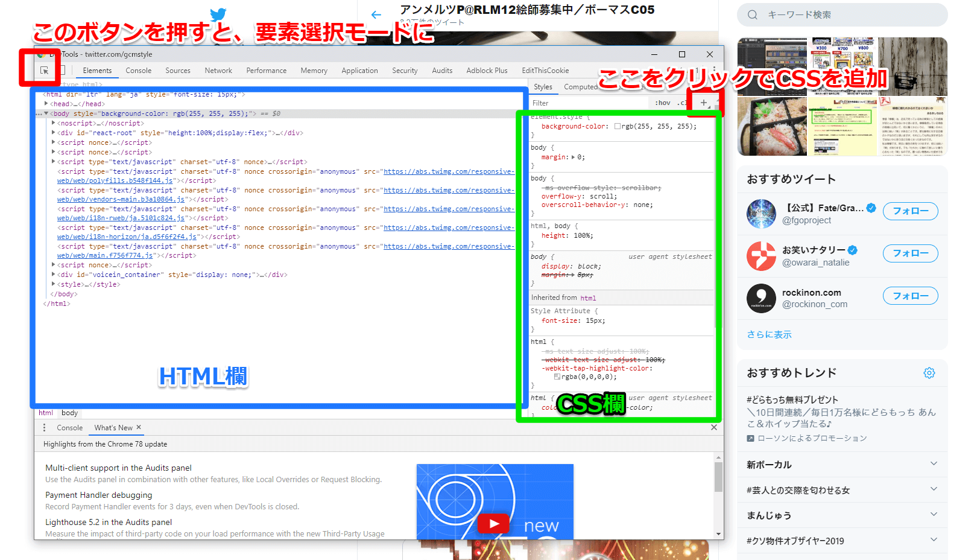Open trend settings gear icon
Viewport: 980px width, 560px height.
(x=929, y=373)
